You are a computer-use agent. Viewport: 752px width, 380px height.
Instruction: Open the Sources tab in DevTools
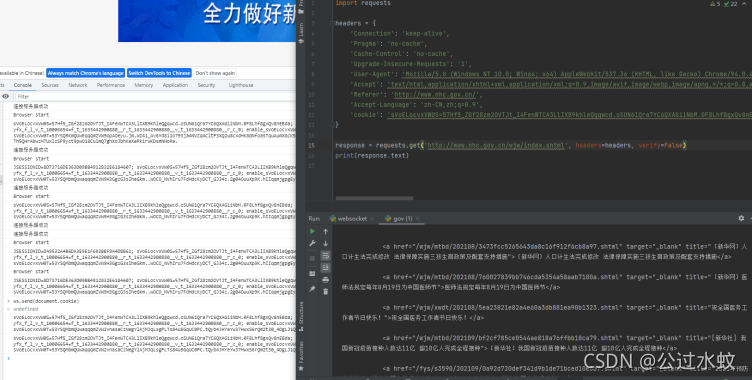[50, 85]
